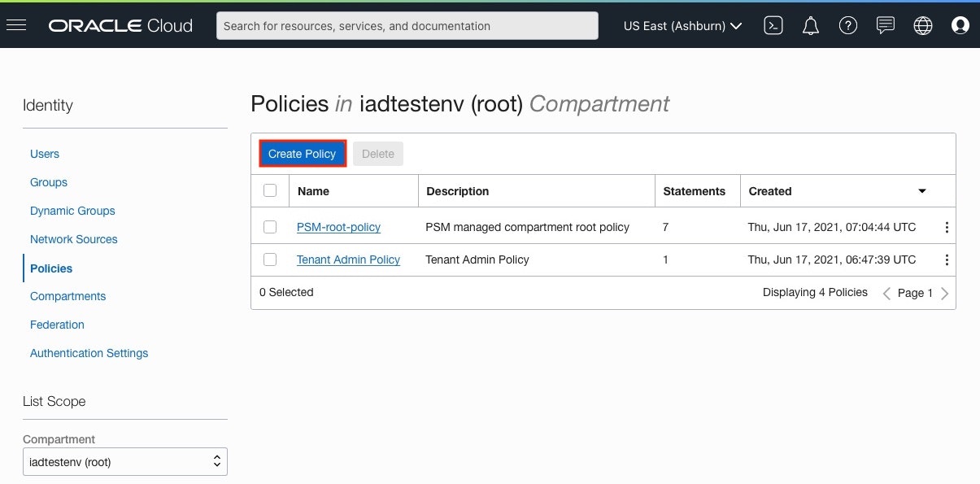Select Compartments in the Identity sidebar

pyautogui.click(x=68, y=296)
